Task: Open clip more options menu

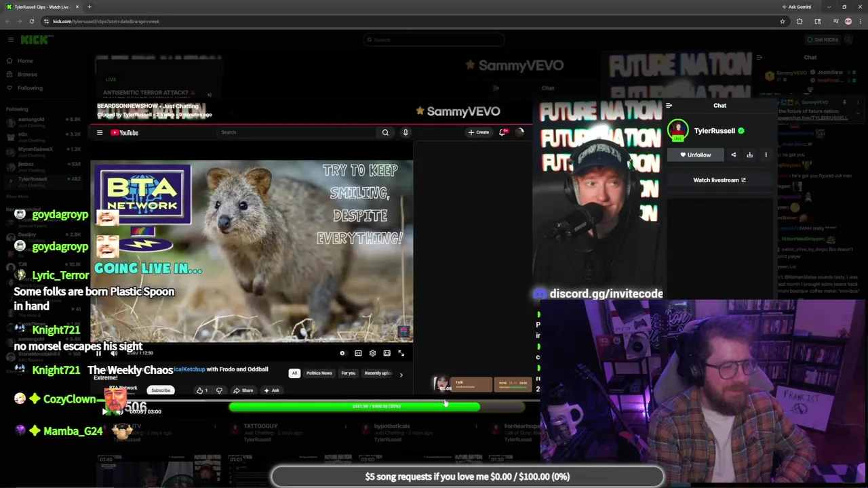Action: point(766,155)
